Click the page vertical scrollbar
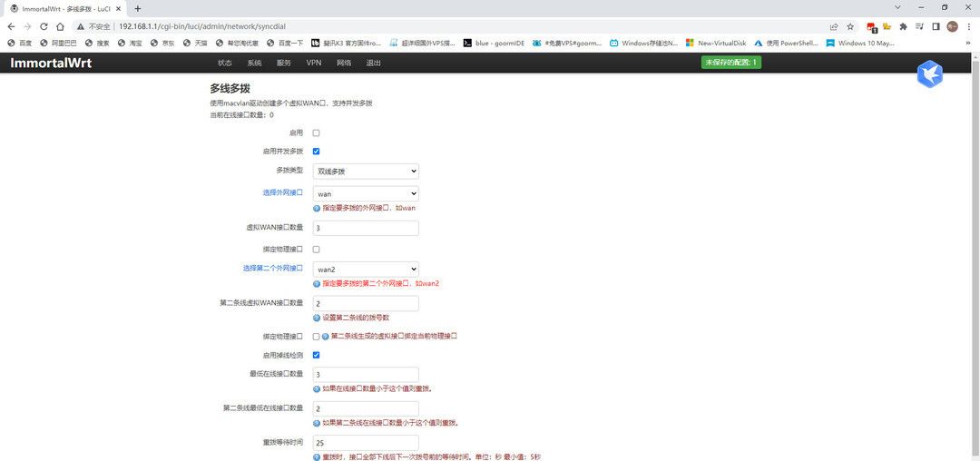The height and width of the screenshot is (461, 980). pos(975,256)
